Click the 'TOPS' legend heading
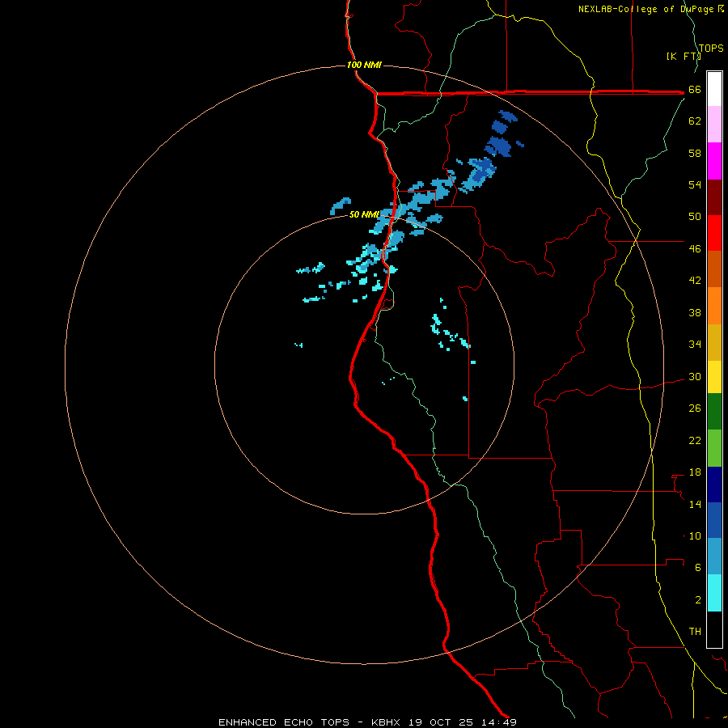The height and width of the screenshot is (728, 728). pos(711,49)
